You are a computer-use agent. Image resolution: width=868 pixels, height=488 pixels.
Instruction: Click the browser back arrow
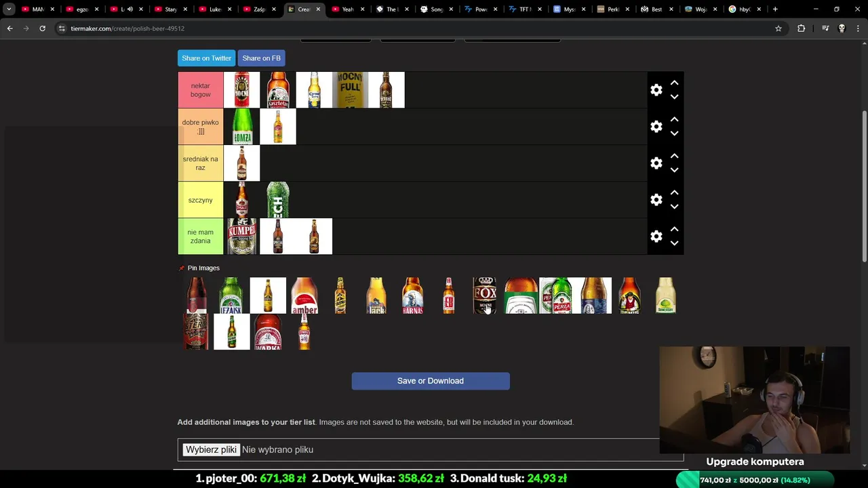[9, 28]
